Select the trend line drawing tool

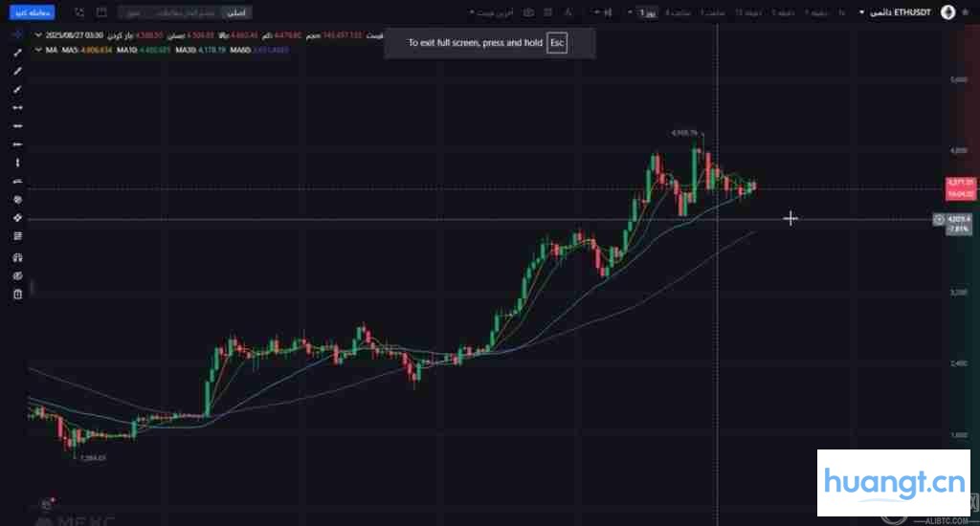point(17,52)
